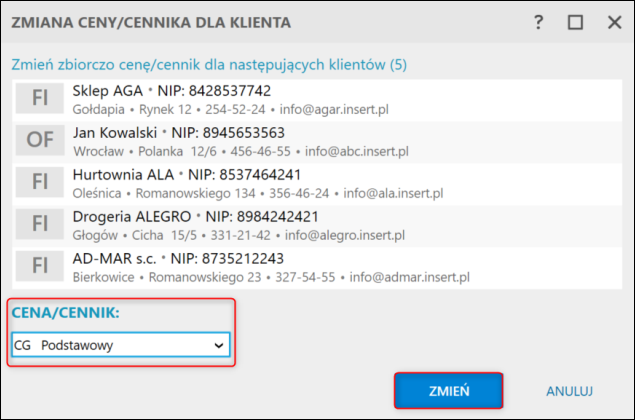Click the FI badge beside Hurtownia ALA

40,182
